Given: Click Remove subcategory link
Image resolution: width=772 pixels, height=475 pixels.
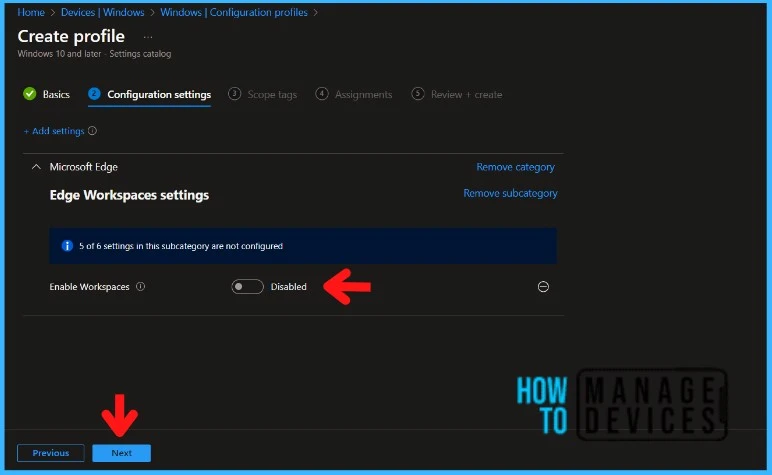Looking at the screenshot, I should click(x=510, y=193).
